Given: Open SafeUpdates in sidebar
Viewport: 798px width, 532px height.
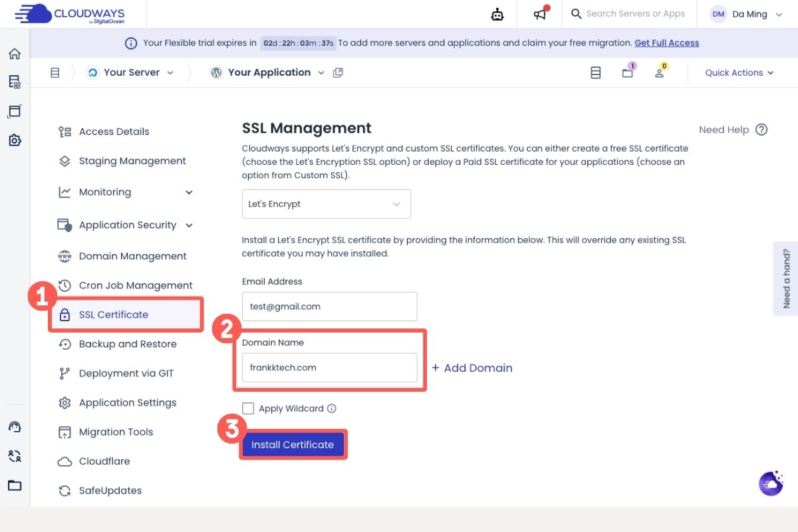Looking at the screenshot, I should pyautogui.click(x=110, y=490).
